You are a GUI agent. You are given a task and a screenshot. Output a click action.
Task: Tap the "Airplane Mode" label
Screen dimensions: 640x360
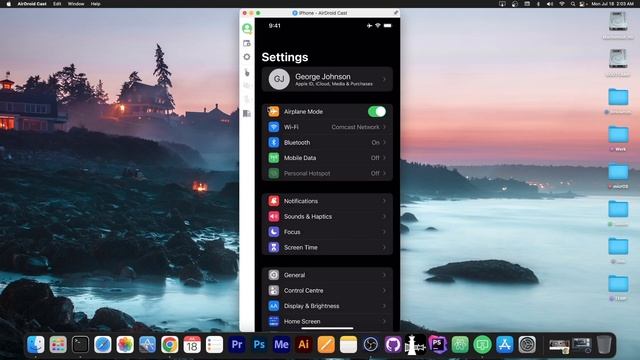click(303, 111)
